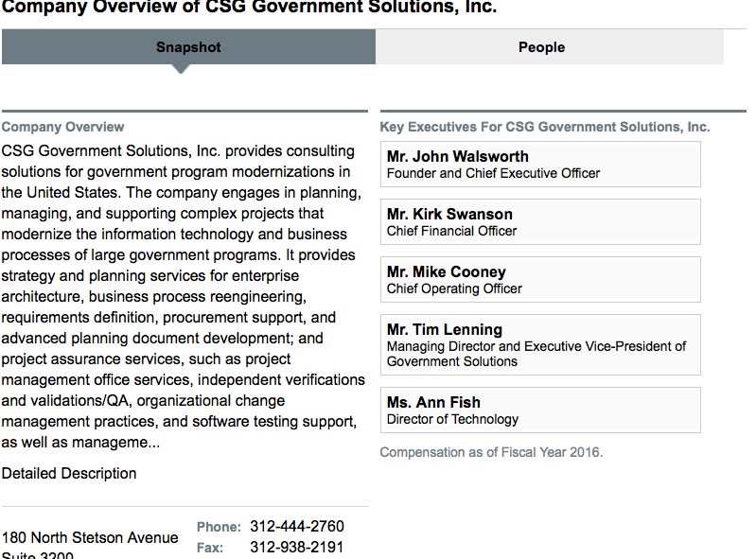Viewport: 756px width, 559px height.
Task: Click the Company Overview section heading
Action: (62, 127)
